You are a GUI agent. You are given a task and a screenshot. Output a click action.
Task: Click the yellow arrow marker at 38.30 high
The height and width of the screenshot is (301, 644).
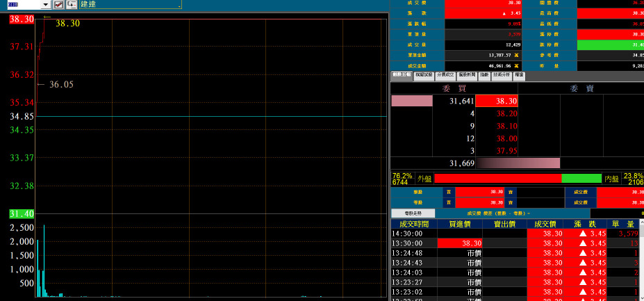tap(47, 17)
